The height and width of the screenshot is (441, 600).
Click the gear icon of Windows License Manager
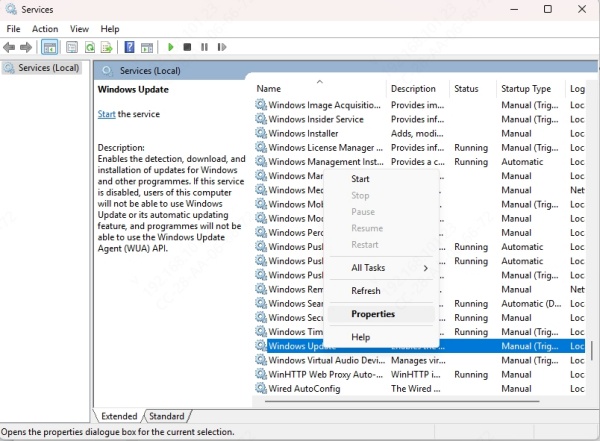click(261, 147)
